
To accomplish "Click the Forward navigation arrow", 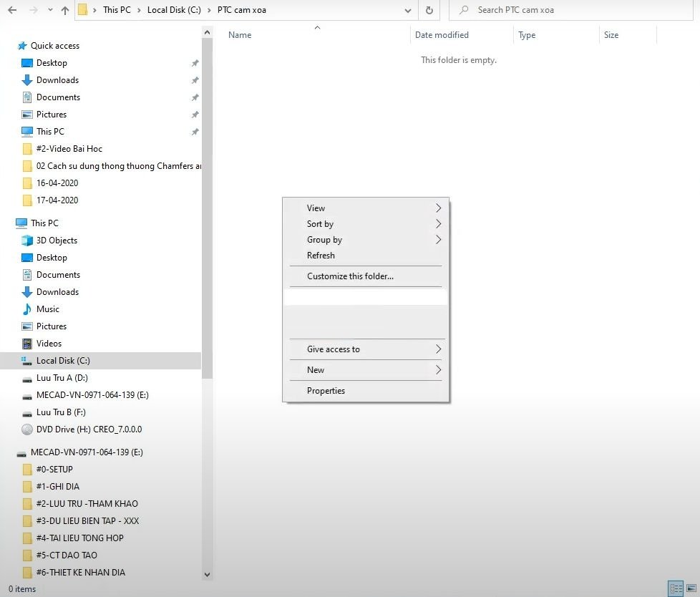I will coord(34,10).
